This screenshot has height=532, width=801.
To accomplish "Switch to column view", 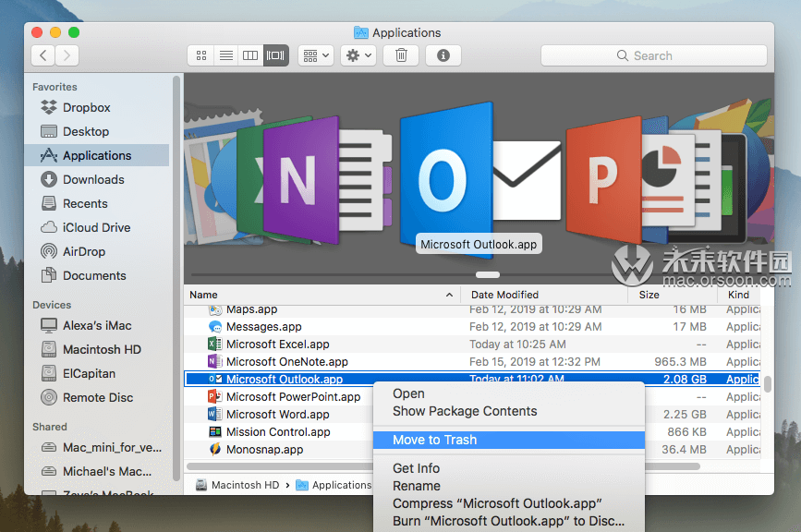I will click(x=250, y=55).
